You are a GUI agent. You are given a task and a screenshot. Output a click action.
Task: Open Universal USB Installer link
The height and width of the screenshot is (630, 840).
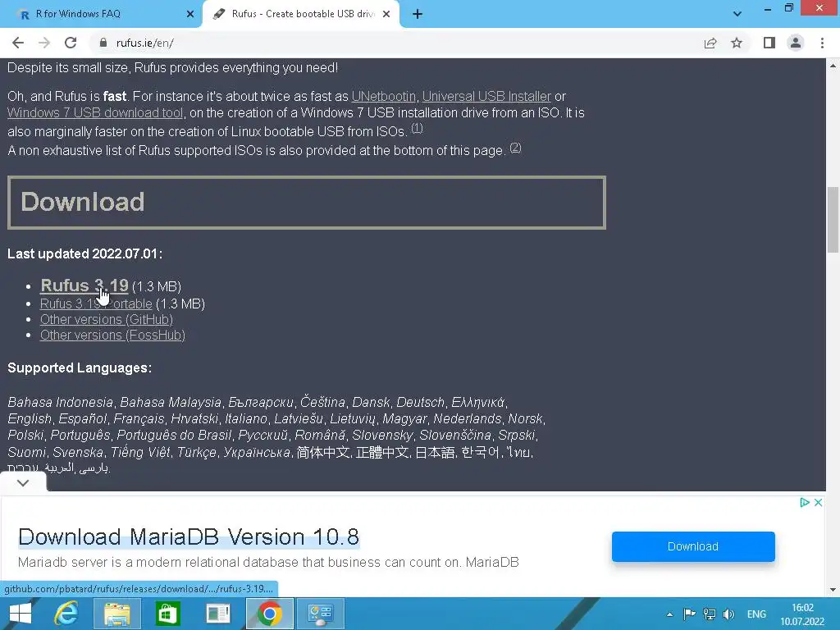(x=486, y=97)
